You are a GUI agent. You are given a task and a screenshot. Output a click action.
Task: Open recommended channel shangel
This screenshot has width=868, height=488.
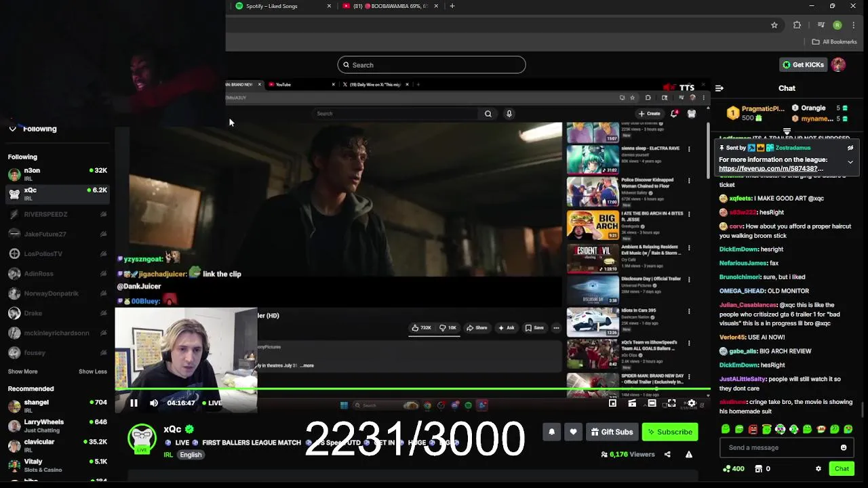click(57, 406)
